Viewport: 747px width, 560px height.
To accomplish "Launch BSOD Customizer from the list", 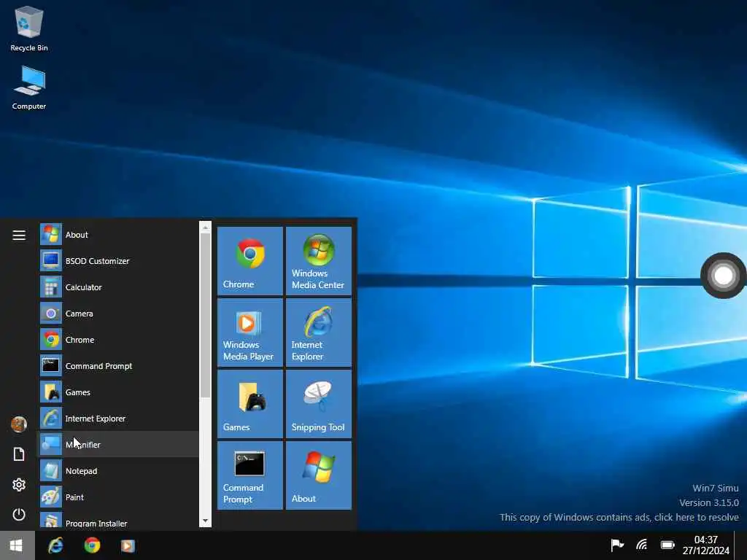I will (117, 261).
